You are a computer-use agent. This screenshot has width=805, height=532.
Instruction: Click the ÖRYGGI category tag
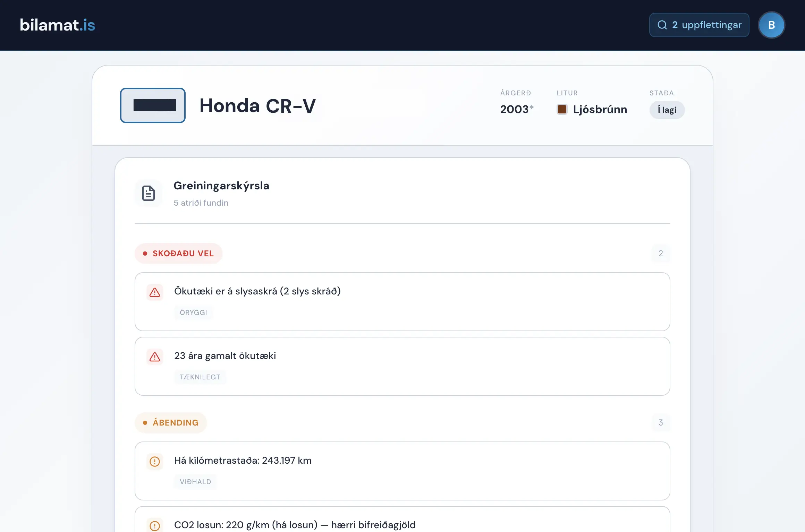pyautogui.click(x=193, y=312)
